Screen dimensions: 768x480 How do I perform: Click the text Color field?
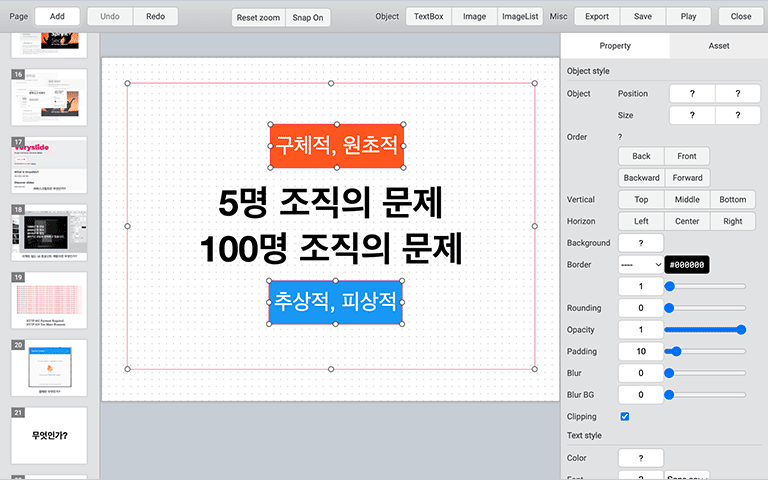(x=641, y=458)
